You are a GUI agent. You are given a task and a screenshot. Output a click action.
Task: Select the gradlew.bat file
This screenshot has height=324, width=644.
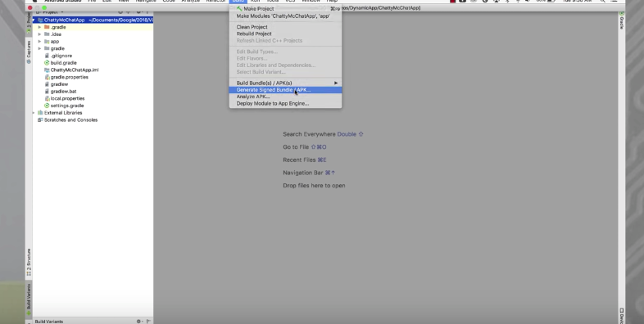(63, 92)
